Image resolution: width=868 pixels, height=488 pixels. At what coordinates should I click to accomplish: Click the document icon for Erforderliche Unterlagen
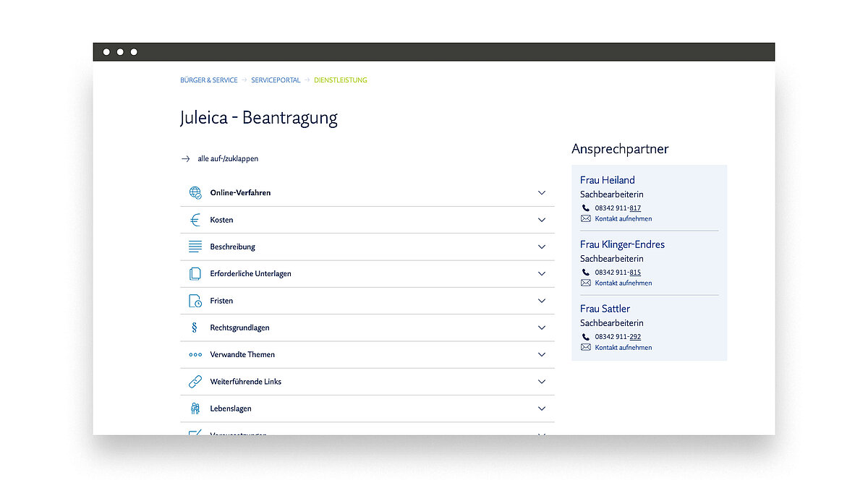(x=195, y=274)
